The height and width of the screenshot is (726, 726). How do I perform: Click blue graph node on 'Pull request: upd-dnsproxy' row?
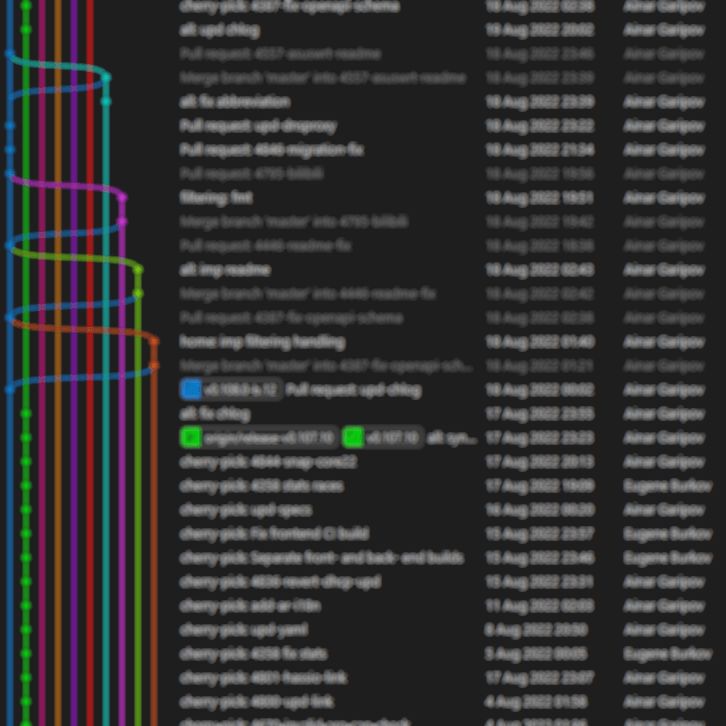[x=10, y=125]
